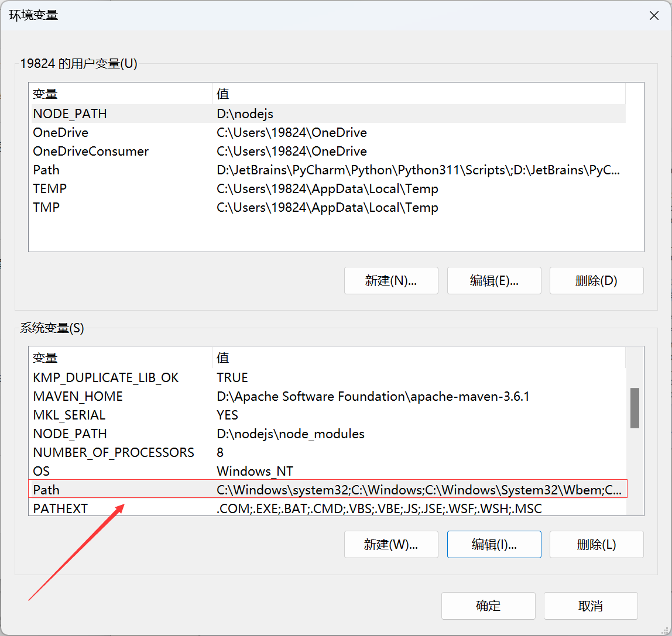Confirm with the 确定 button
Viewport: 672px width, 636px height.
tap(488, 606)
